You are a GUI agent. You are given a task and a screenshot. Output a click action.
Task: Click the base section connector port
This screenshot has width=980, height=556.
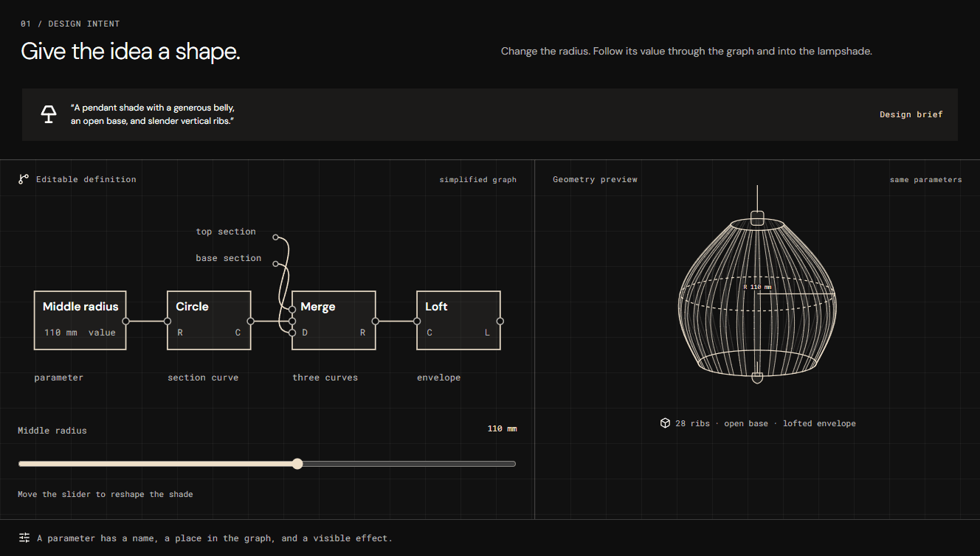[276, 263]
